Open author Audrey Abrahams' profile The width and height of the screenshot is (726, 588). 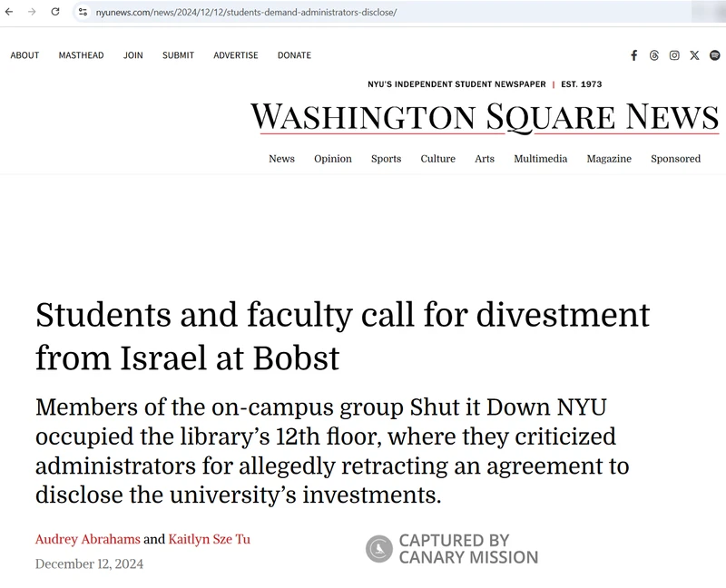(x=87, y=539)
